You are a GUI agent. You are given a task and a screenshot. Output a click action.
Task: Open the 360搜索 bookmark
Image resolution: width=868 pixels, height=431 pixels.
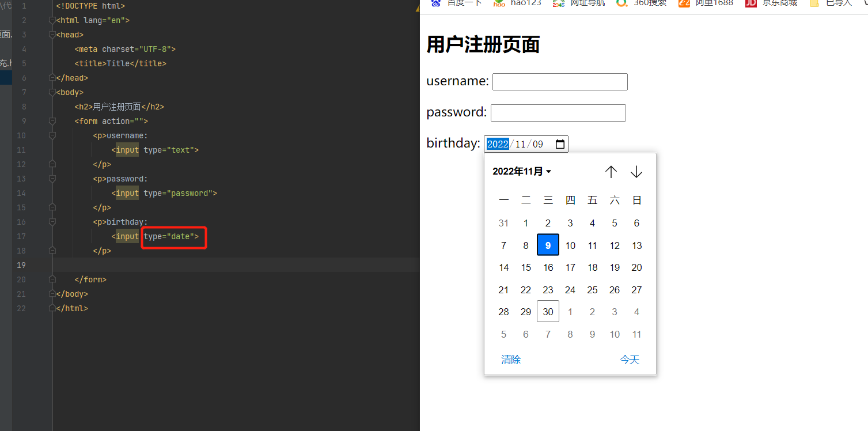[641, 3]
